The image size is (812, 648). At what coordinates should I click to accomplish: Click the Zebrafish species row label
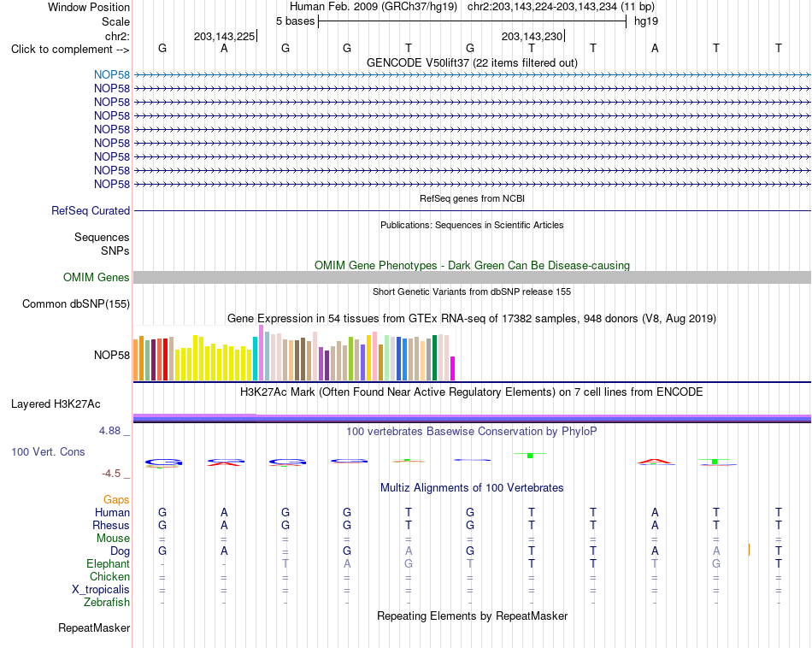107,603
